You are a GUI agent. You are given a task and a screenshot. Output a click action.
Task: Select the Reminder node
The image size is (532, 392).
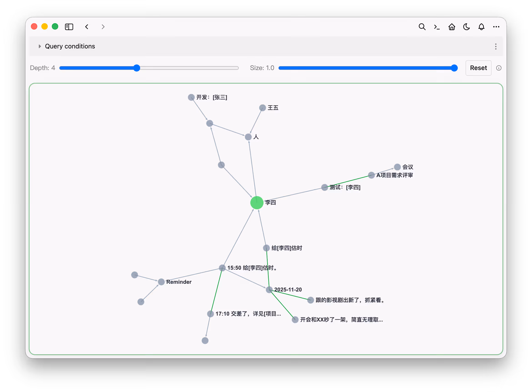pyautogui.click(x=161, y=282)
